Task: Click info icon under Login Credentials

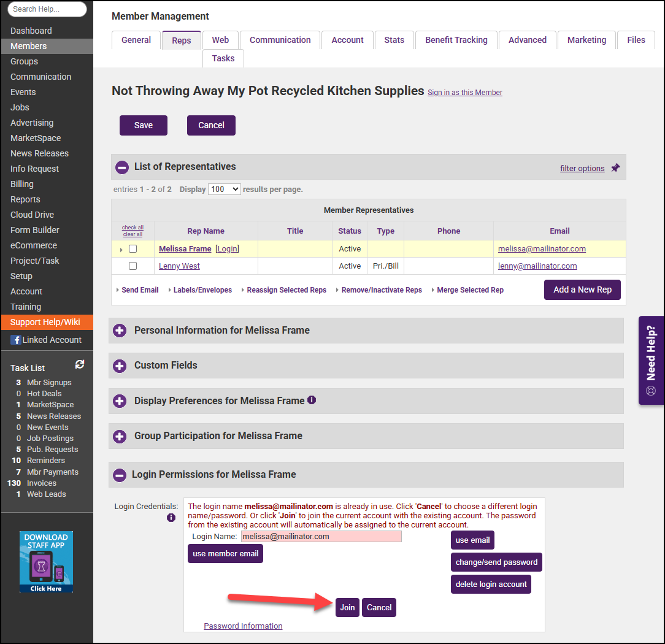Action: 171,518
